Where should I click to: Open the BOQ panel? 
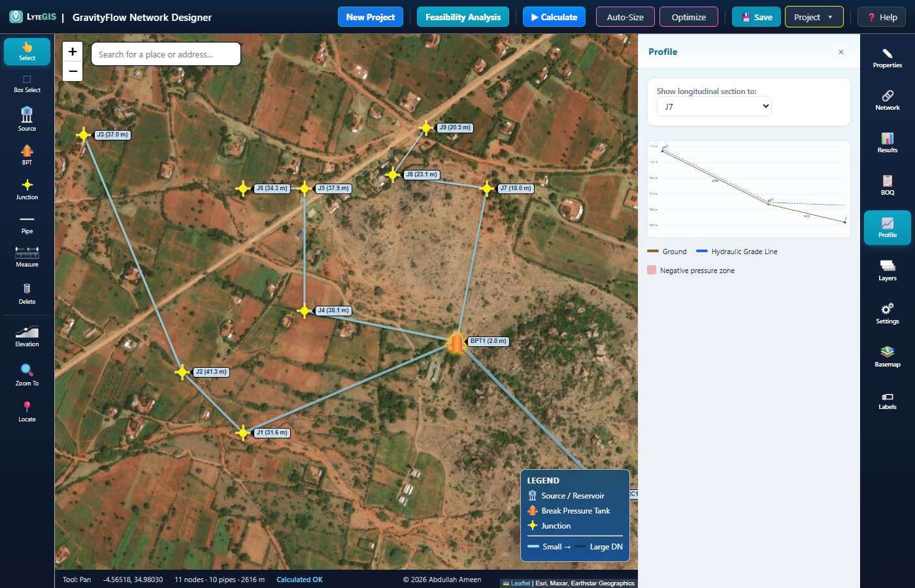point(887,185)
